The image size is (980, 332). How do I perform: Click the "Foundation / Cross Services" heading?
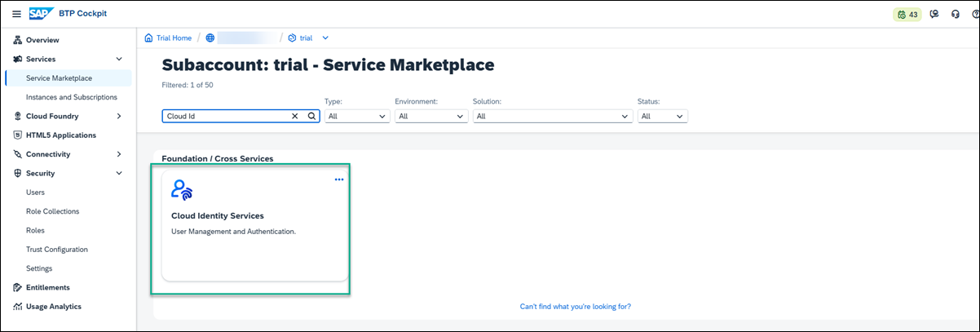[218, 158]
